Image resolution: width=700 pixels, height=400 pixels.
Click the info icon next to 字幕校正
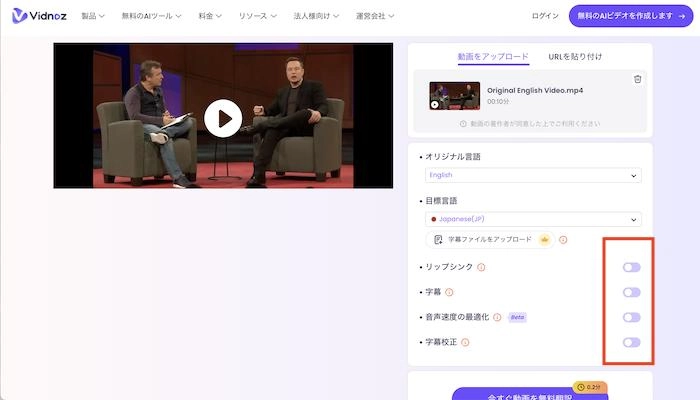click(x=465, y=342)
